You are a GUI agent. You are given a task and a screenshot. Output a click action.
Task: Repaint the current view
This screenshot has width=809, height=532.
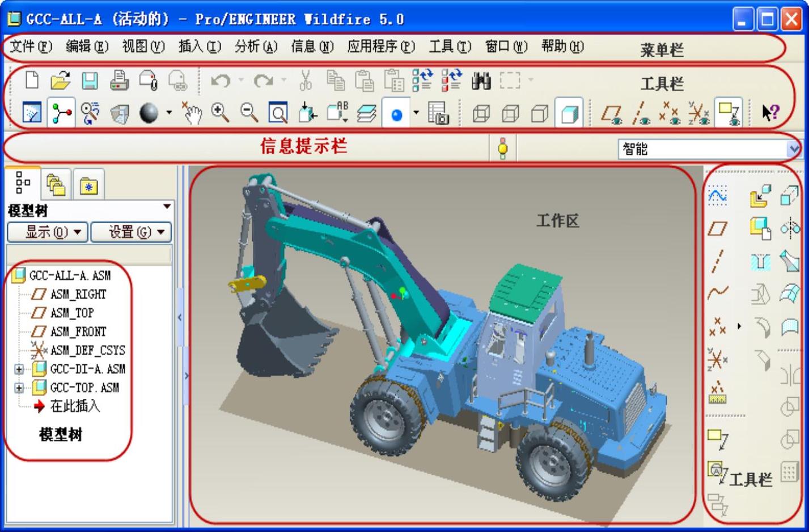32,113
